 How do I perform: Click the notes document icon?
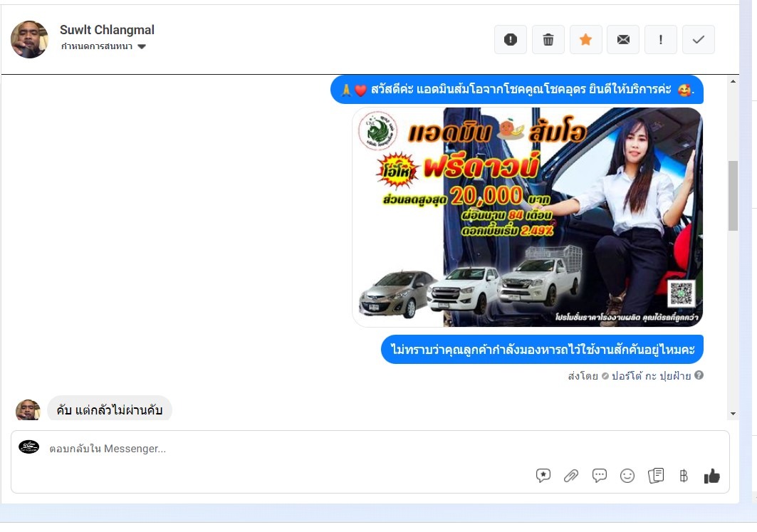(x=656, y=476)
